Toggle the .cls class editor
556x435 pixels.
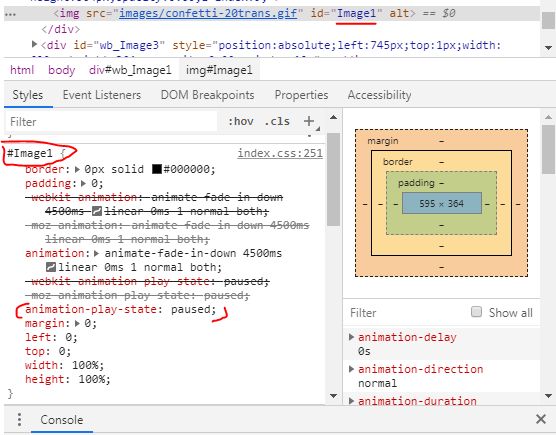(277, 122)
